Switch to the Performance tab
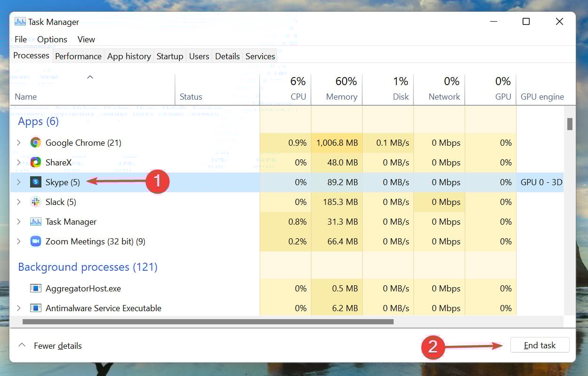 tap(78, 56)
